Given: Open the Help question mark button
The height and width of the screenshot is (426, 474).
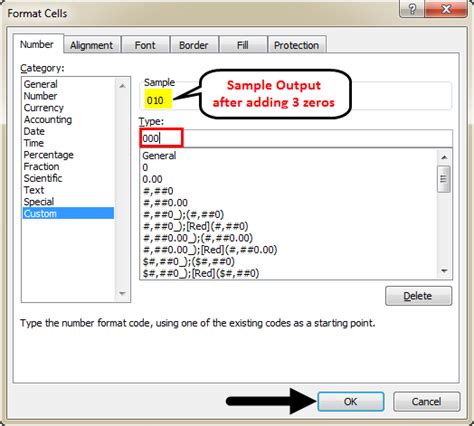Looking at the screenshot, I should (x=412, y=8).
